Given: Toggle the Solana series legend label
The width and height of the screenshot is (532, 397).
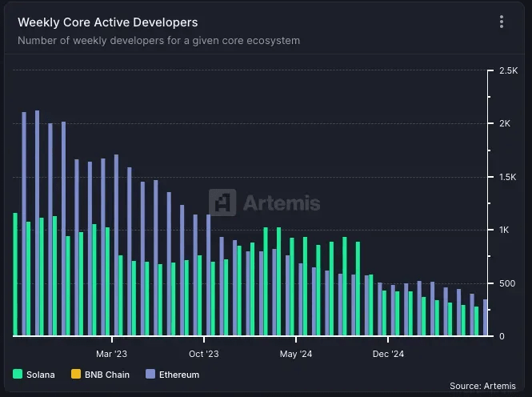Looking at the screenshot, I should (41, 374).
